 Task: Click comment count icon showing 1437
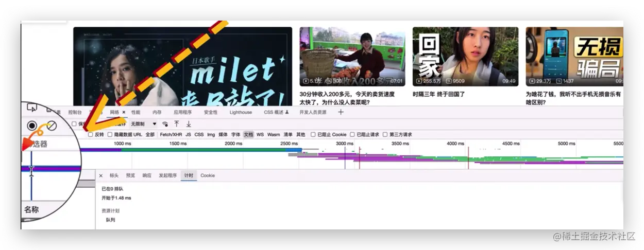[x=559, y=81]
